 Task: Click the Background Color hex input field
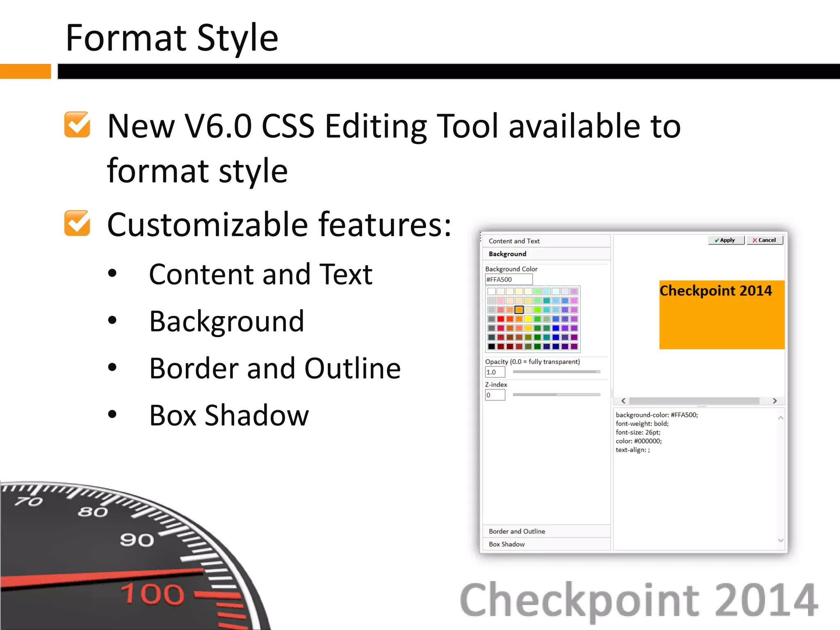(x=509, y=280)
